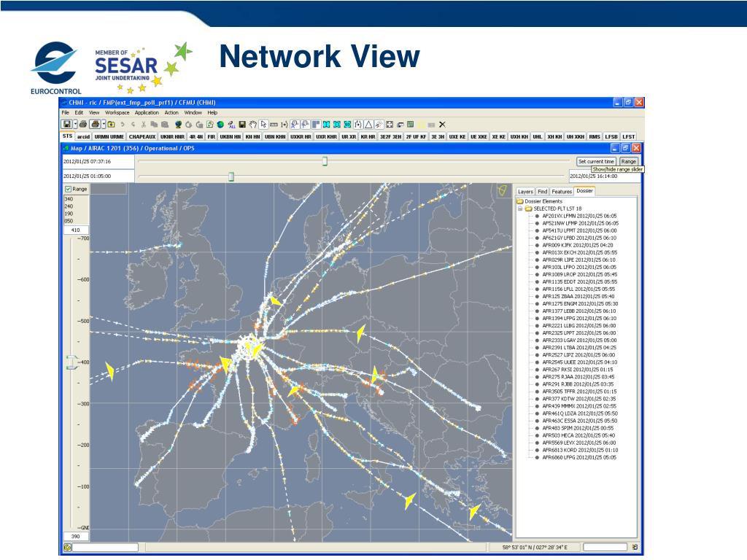The width and height of the screenshot is (747, 560).
Task: Click the triangle shape tool icon
Action: pos(368,124)
